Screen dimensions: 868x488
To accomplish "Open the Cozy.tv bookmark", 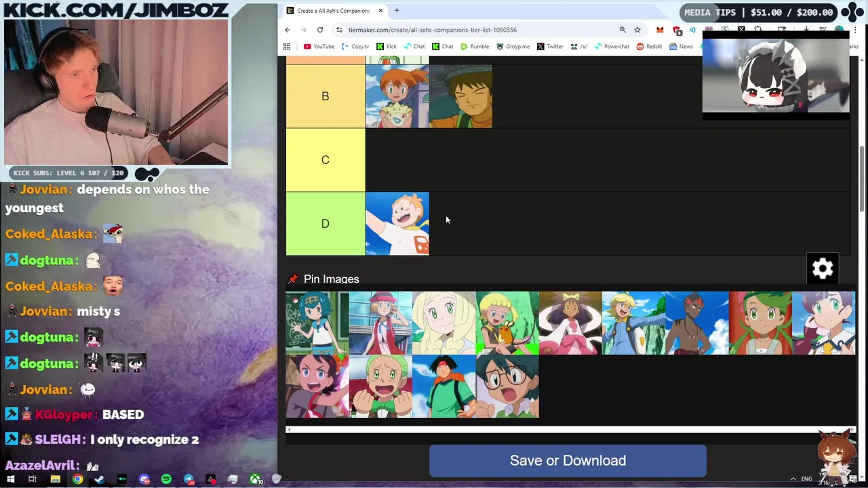I will tap(355, 47).
